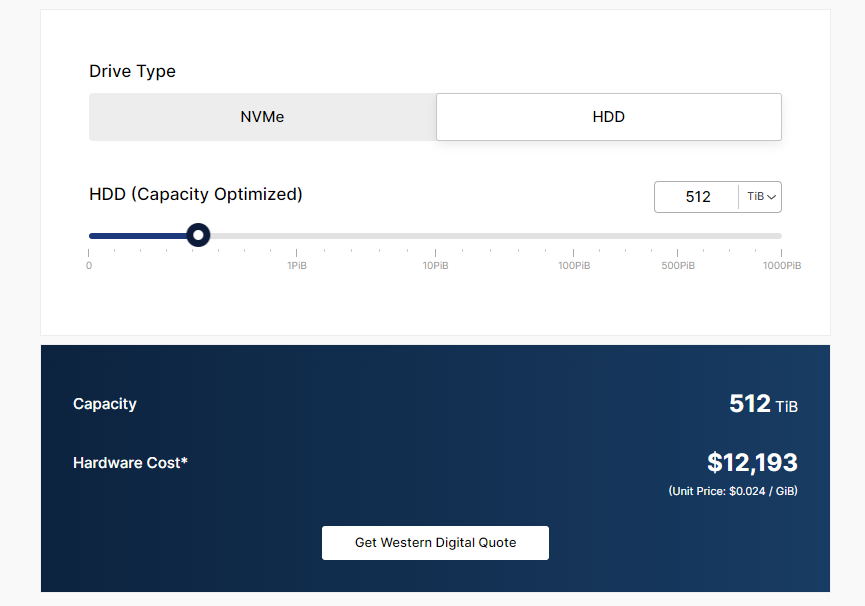The image size is (865, 606).
Task: Select the HDD drive type tab
Action: [x=609, y=117]
